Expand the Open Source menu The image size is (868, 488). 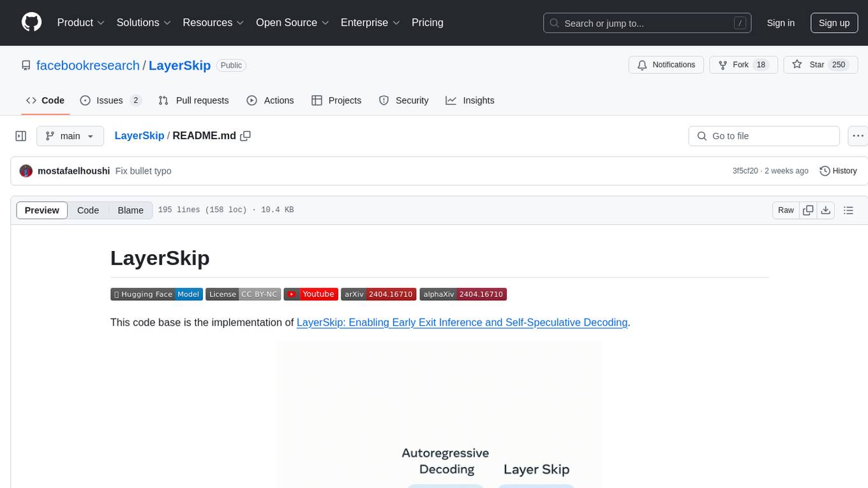tap(292, 22)
